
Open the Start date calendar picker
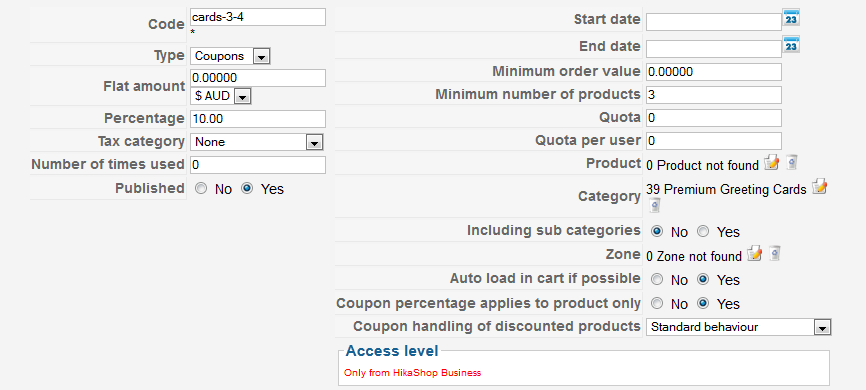tap(791, 18)
